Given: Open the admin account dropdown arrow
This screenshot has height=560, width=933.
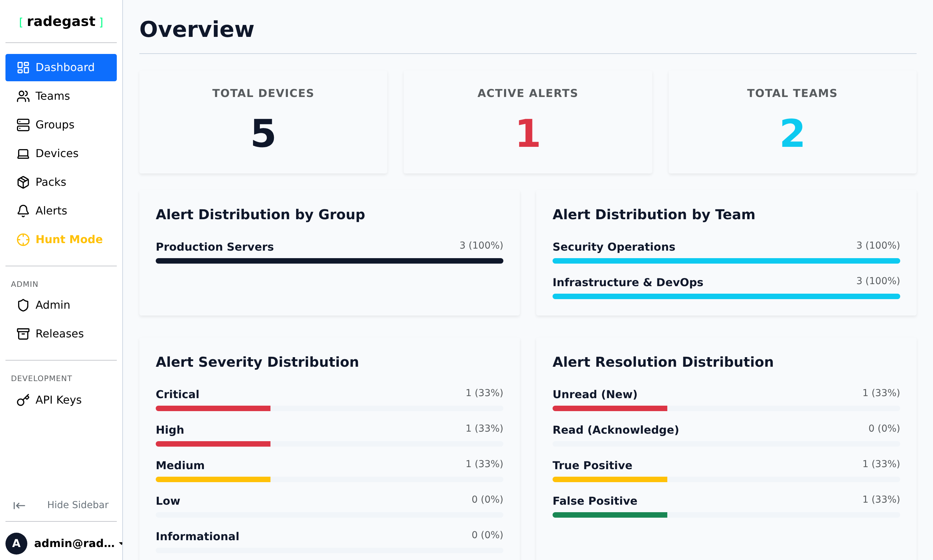Looking at the screenshot, I should coord(121,543).
